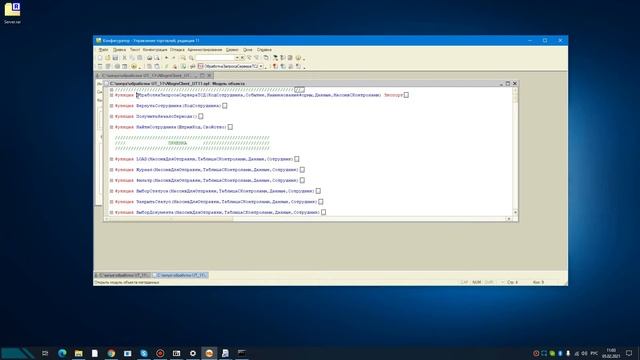Open the Файл menu
This screenshot has height=360, width=640.
pyautogui.click(x=103, y=50)
